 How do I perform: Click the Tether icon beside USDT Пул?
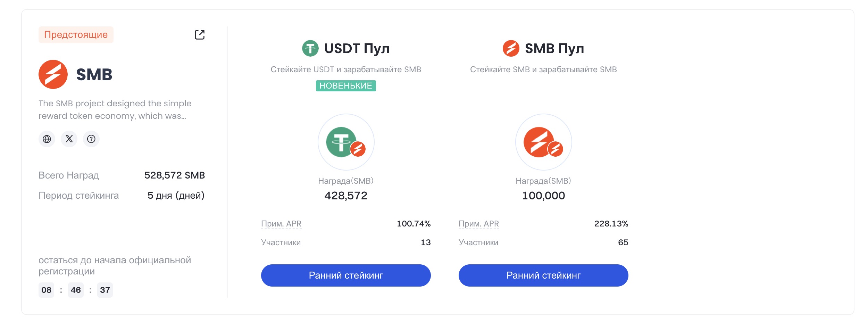point(310,48)
